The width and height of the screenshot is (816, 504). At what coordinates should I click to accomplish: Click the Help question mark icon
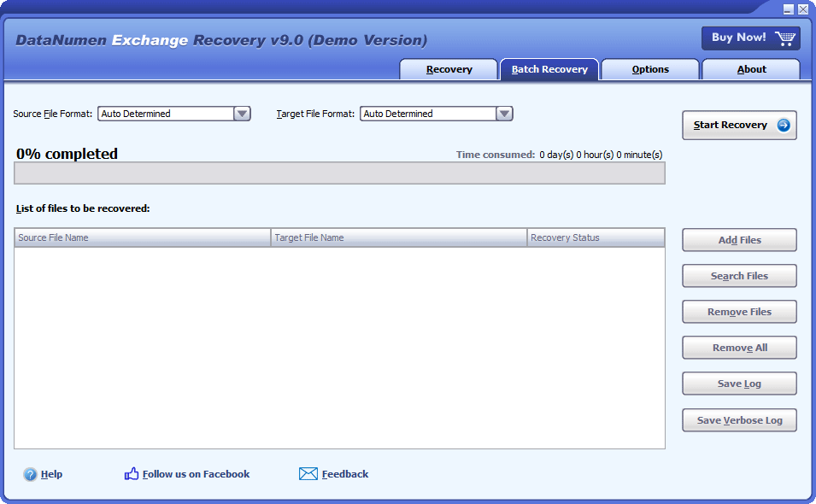pyautogui.click(x=30, y=474)
